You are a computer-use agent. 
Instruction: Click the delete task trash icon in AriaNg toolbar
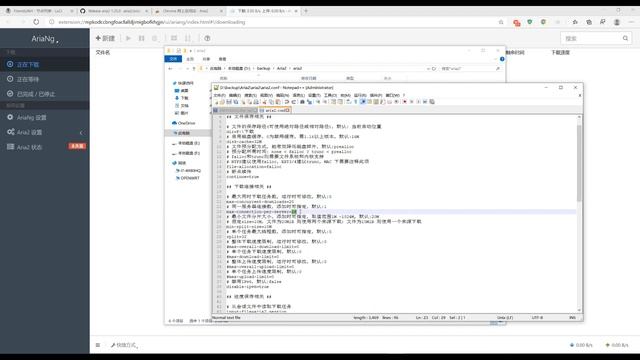click(x=155, y=38)
